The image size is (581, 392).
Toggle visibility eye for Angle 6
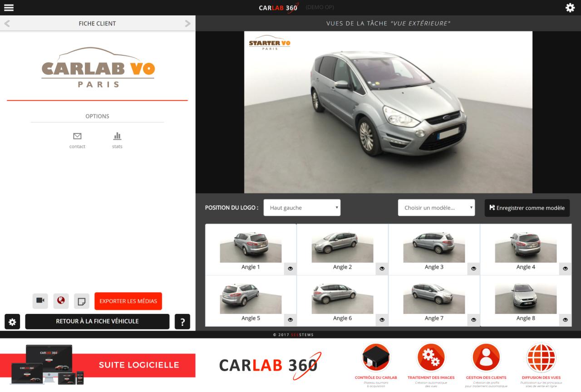tap(382, 320)
